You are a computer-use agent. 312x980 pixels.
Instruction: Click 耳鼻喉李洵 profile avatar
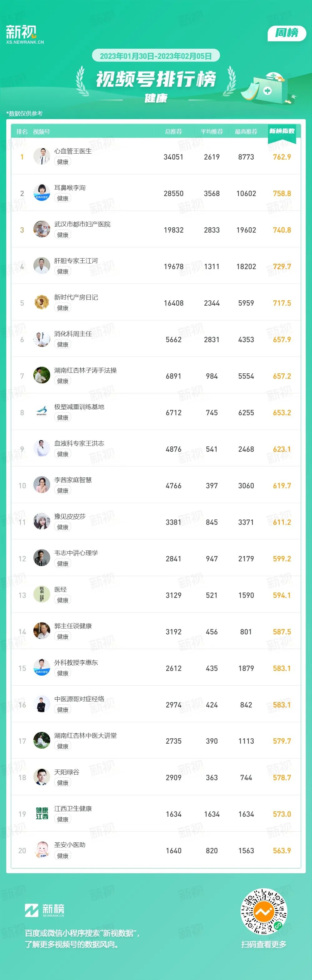[42, 193]
